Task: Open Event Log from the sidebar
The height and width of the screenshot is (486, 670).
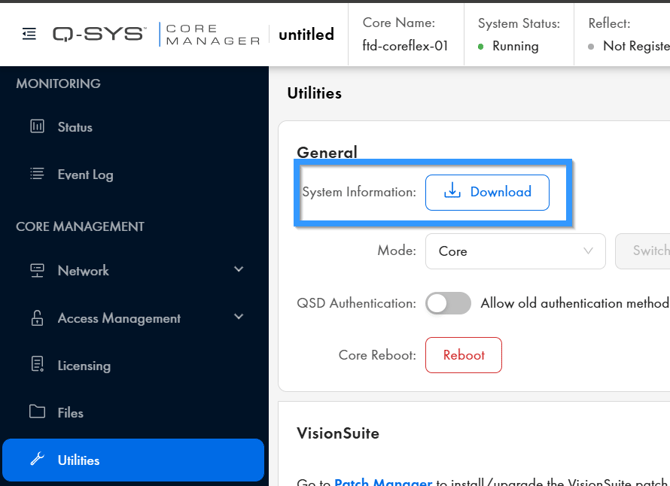Action: [x=85, y=175]
